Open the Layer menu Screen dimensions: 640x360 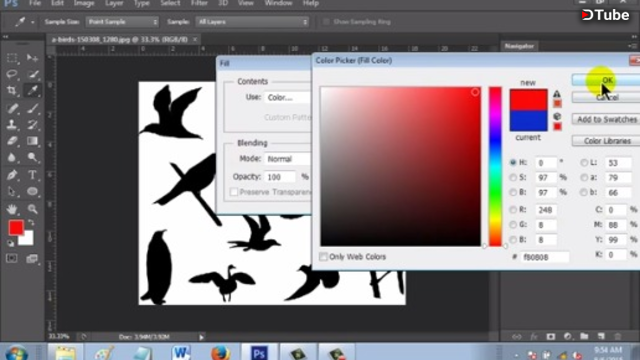click(x=114, y=3)
